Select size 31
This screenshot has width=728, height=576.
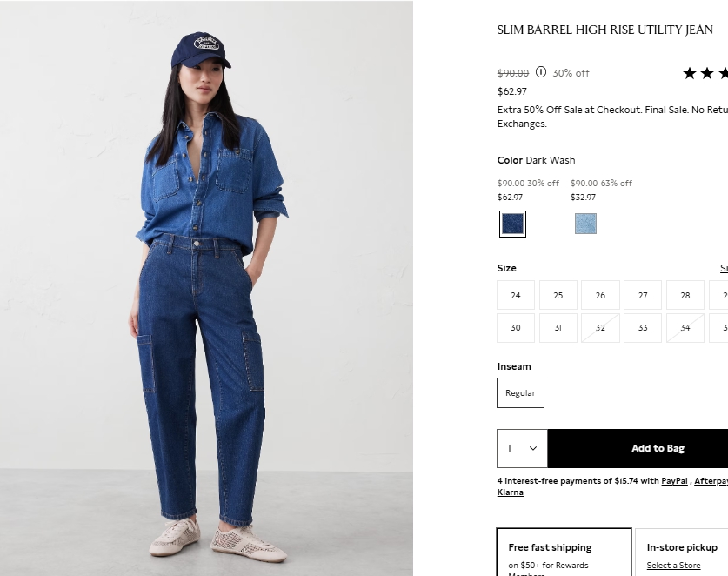(558, 328)
